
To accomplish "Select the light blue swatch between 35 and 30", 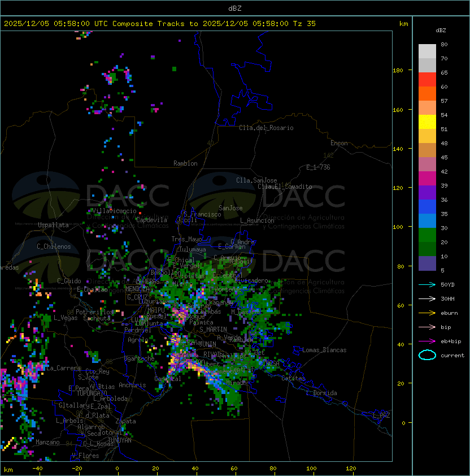I will [427, 220].
